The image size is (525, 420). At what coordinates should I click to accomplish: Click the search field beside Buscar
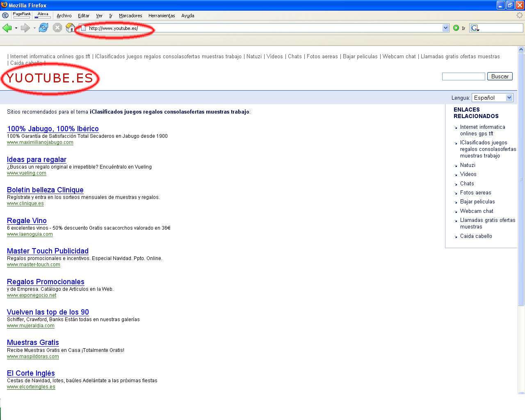pyautogui.click(x=463, y=77)
